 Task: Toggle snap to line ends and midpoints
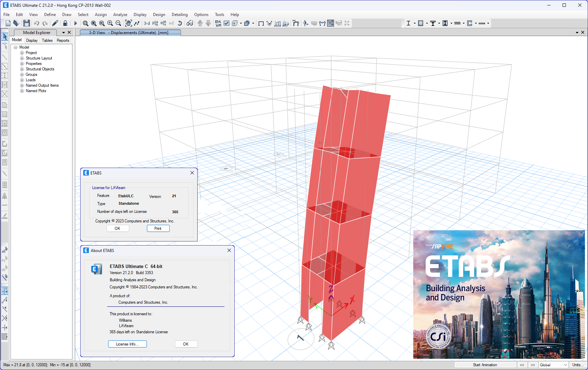coord(5,300)
